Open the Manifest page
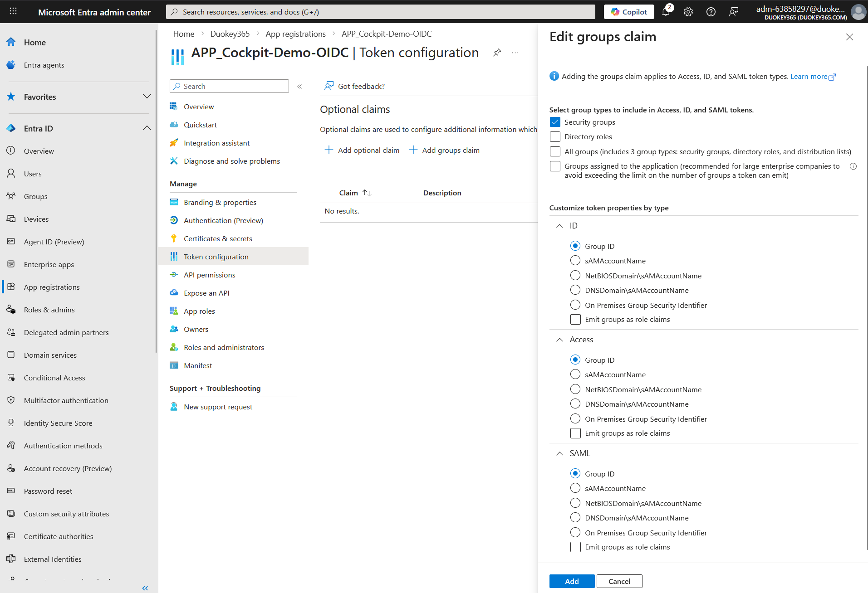This screenshot has height=593, width=868. point(198,365)
